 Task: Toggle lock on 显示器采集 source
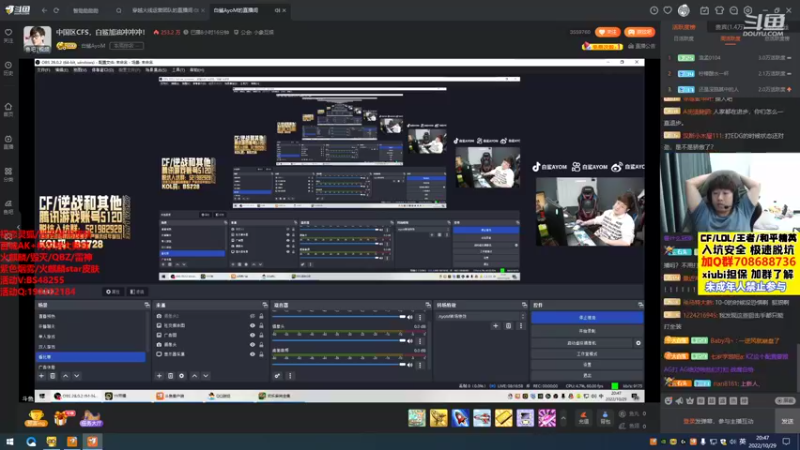(261, 354)
